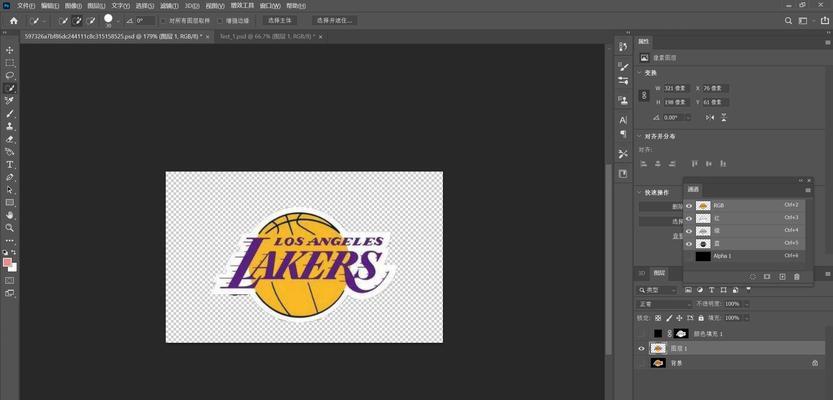The height and width of the screenshot is (400, 833).
Task: Choose New Selection brush mode
Action: [63, 21]
